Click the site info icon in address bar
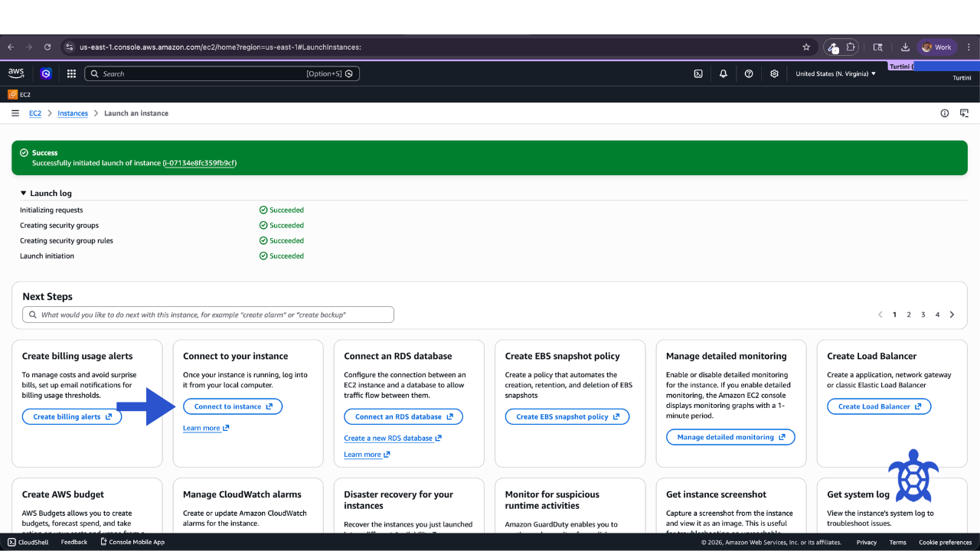This screenshot has width=980, height=551. coord(70,47)
